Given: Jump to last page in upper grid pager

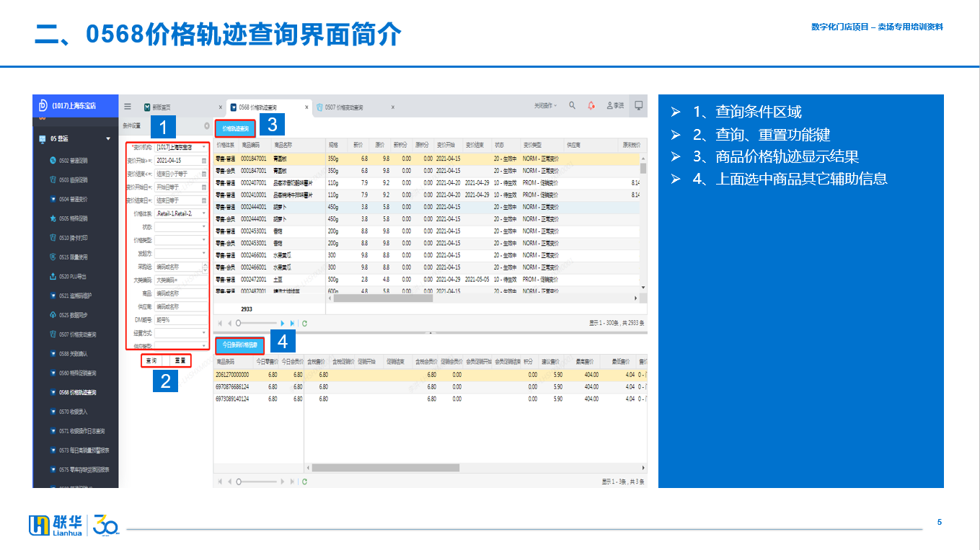Looking at the screenshot, I should click(x=292, y=324).
